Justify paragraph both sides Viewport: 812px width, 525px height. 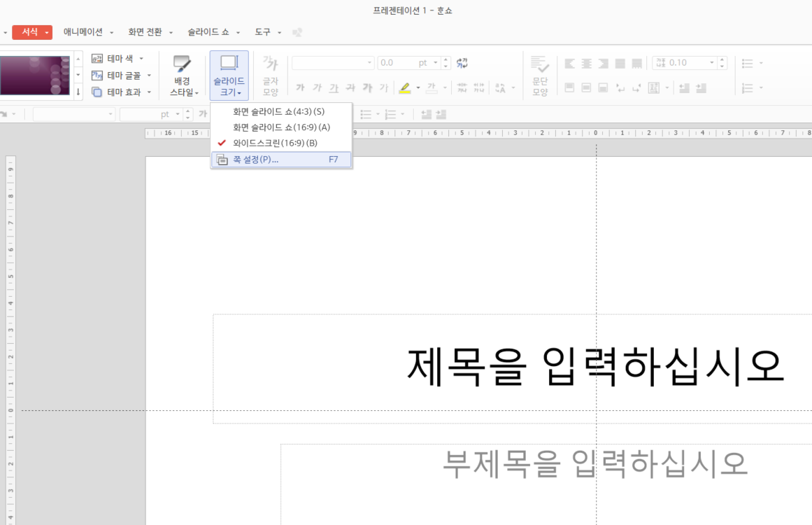620,63
